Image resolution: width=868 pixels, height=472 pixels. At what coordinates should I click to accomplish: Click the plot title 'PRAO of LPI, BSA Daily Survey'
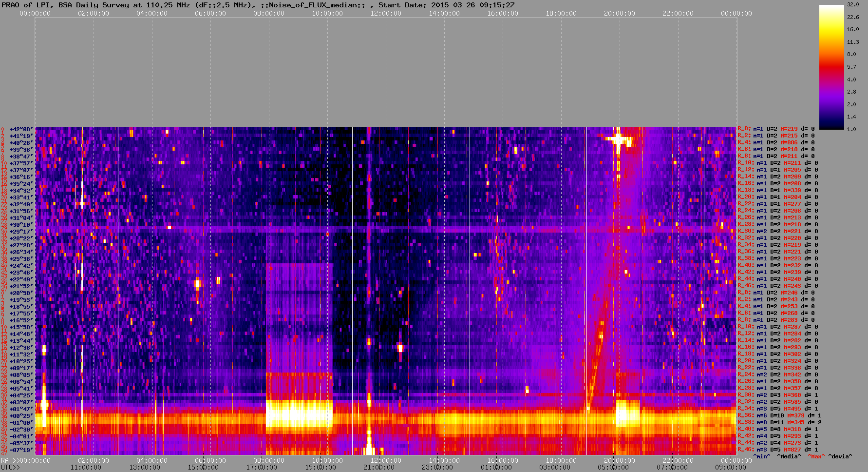click(x=65, y=5)
